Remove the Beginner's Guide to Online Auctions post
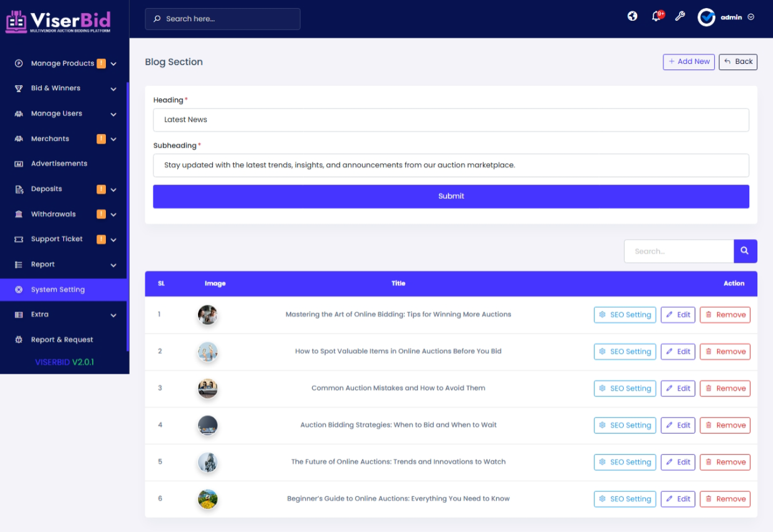The height and width of the screenshot is (532, 773). pyautogui.click(x=725, y=499)
